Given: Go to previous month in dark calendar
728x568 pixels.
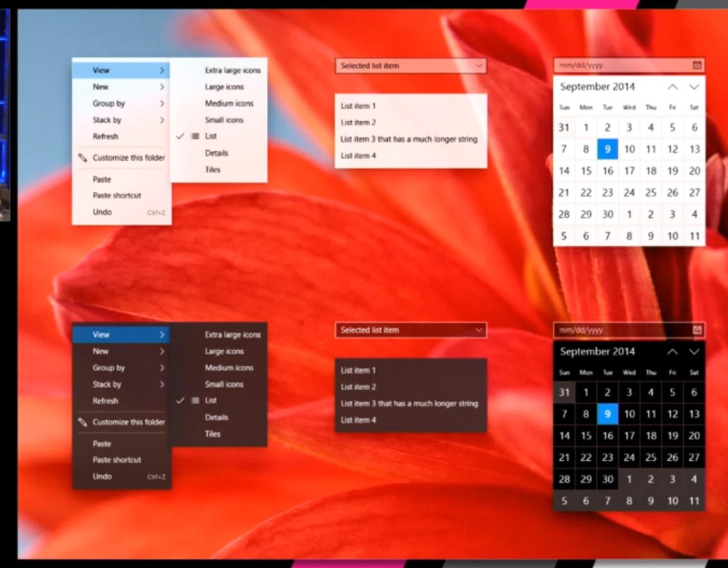Looking at the screenshot, I should pyautogui.click(x=672, y=352).
